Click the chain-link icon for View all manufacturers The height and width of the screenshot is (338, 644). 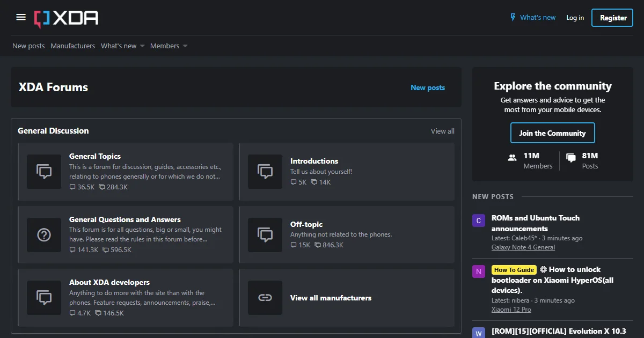tap(265, 298)
